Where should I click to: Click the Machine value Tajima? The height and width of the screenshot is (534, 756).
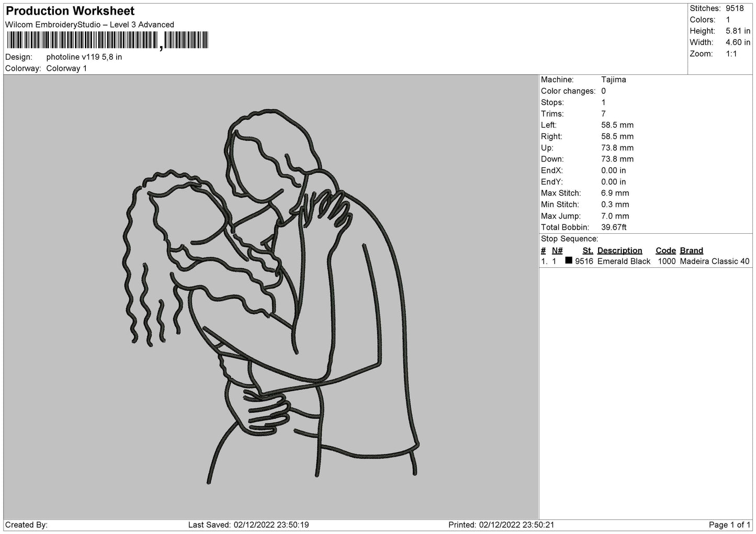[614, 80]
